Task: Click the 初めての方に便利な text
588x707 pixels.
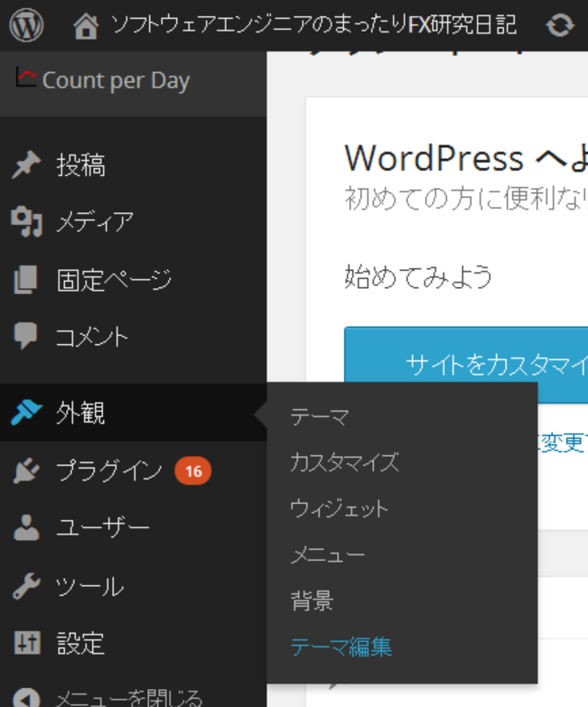Action: point(466,199)
